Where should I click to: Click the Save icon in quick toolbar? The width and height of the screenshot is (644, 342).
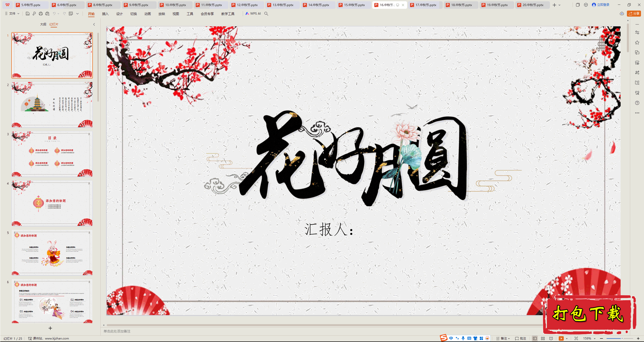pyautogui.click(x=28, y=14)
